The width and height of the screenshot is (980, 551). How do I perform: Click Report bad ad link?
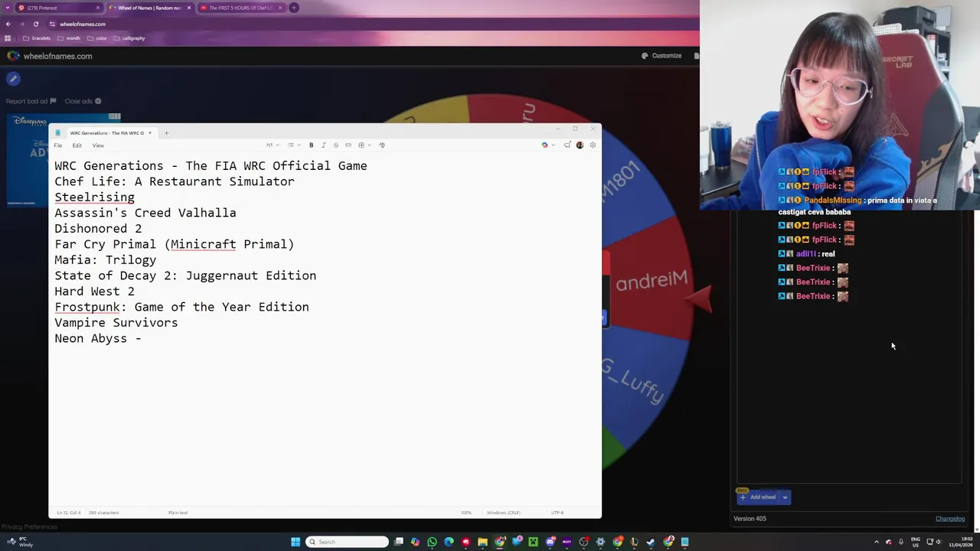[x=31, y=101]
